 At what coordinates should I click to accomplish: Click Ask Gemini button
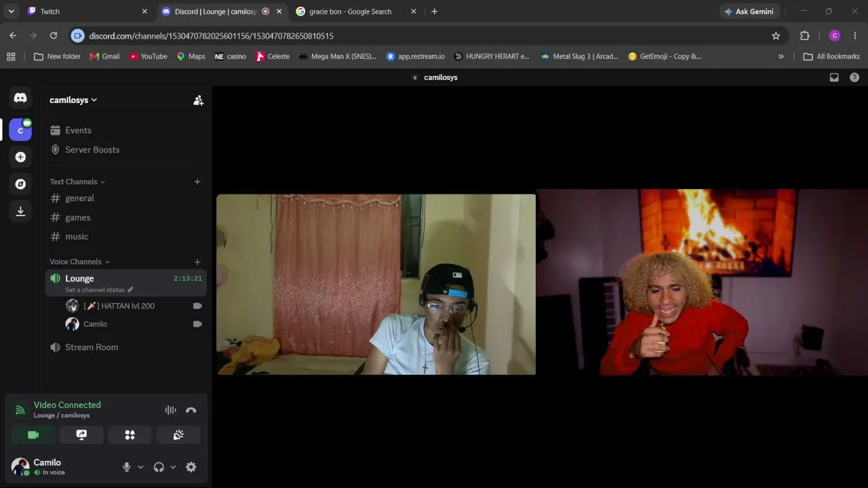[x=749, y=12]
